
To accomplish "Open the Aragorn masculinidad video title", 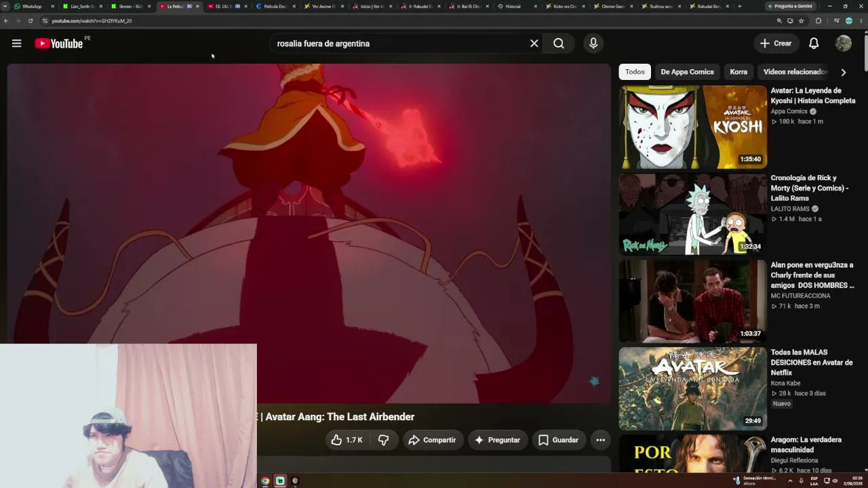I will click(806, 445).
